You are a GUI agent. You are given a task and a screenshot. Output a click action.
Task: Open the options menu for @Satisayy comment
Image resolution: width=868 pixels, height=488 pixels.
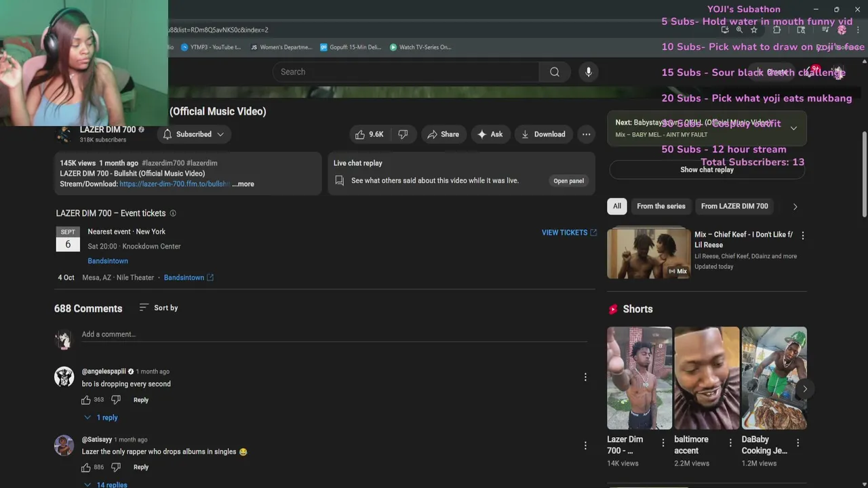[585, 445]
